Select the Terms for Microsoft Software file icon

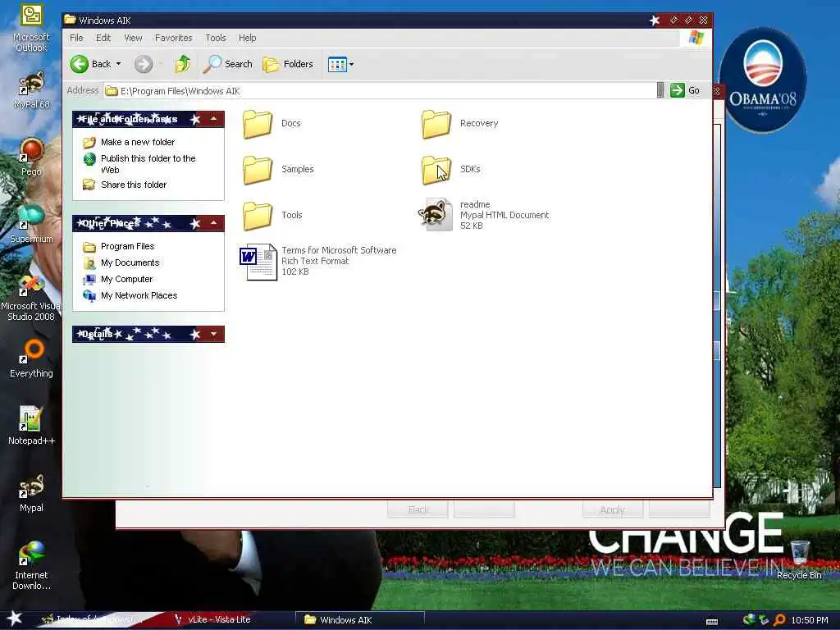click(258, 262)
